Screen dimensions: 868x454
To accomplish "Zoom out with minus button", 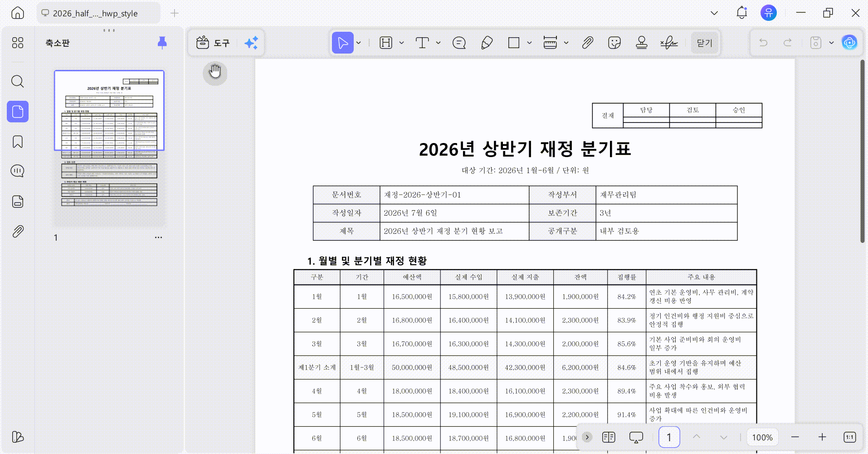I will 795,437.
